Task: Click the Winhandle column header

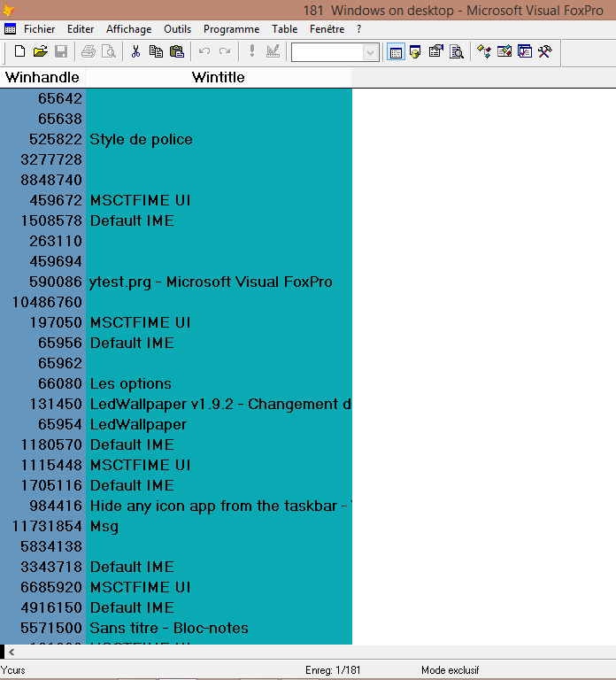Action: [42, 77]
